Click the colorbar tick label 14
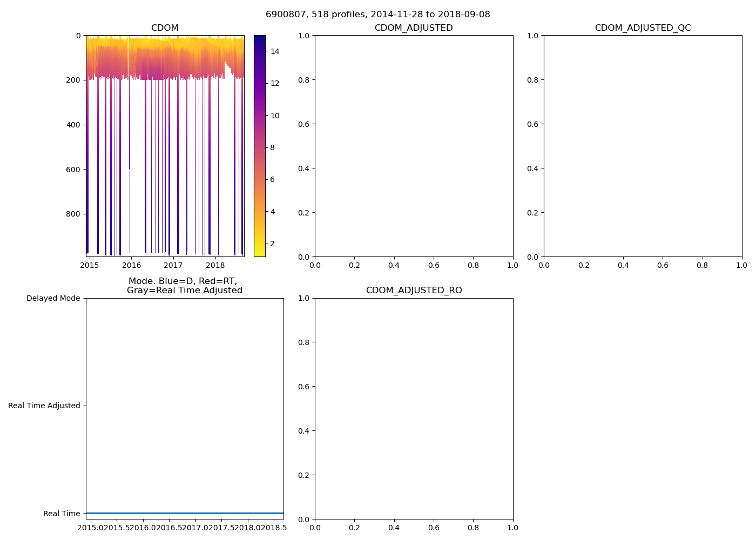756x540 pixels. point(275,51)
